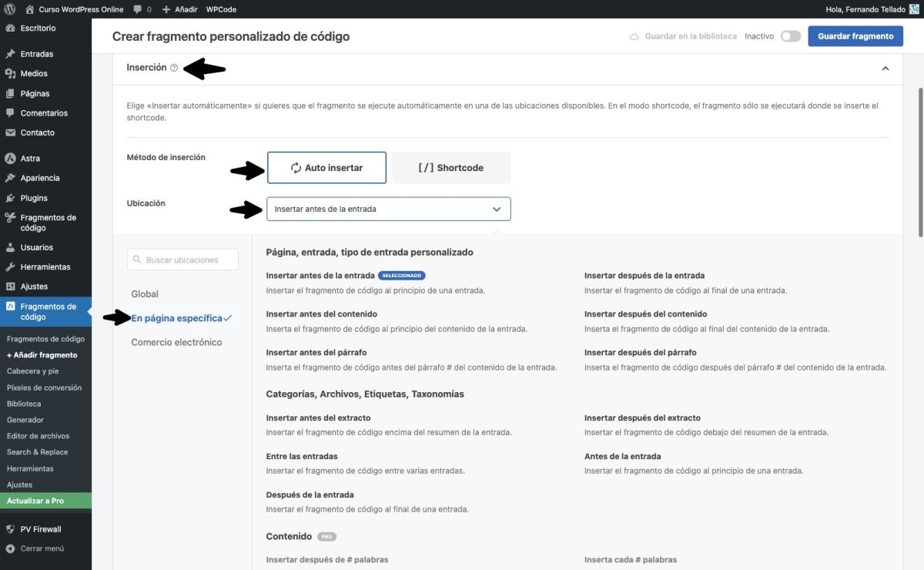
Task: Select Comercio electrónico location category
Action: (176, 342)
